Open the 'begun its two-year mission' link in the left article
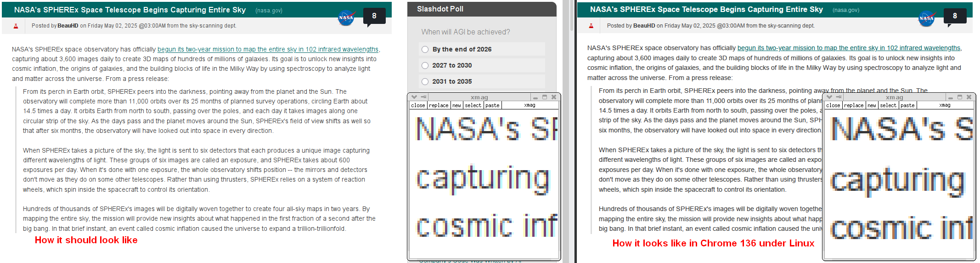This screenshot has width=980, height=263. 268,49
